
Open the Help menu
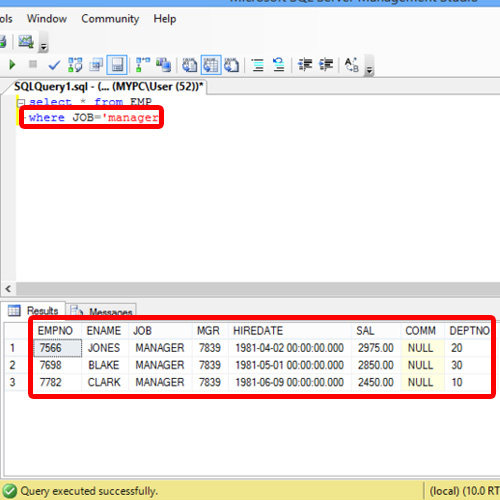[x=165, y=19]
